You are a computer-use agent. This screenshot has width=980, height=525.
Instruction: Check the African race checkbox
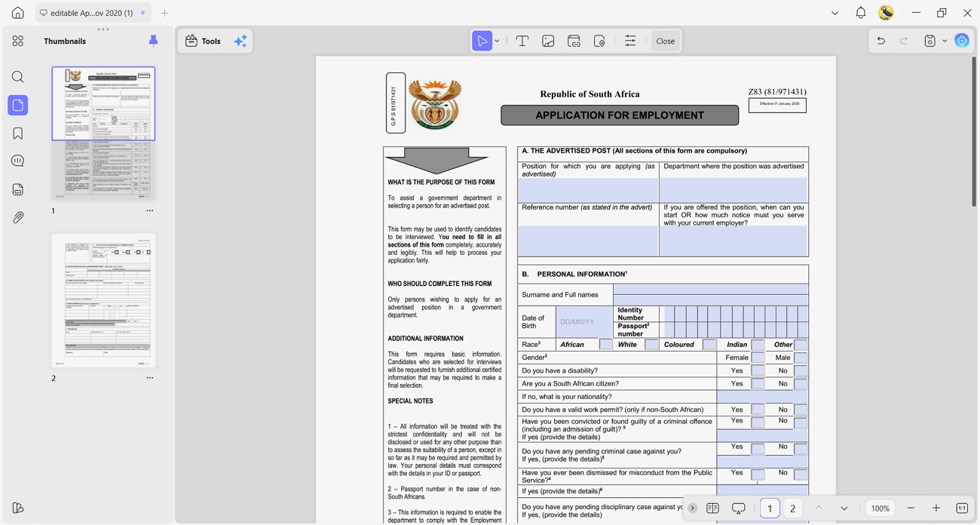[606, 345]
